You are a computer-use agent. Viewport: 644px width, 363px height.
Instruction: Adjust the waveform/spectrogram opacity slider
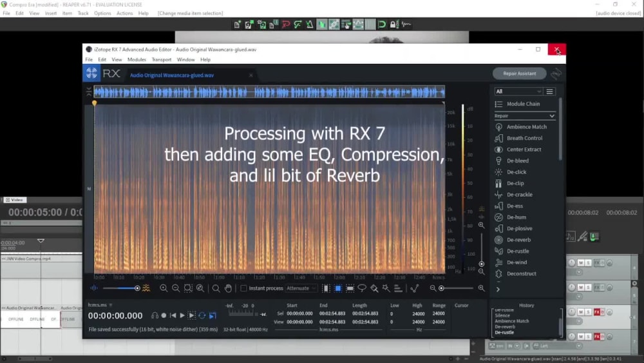121,288
